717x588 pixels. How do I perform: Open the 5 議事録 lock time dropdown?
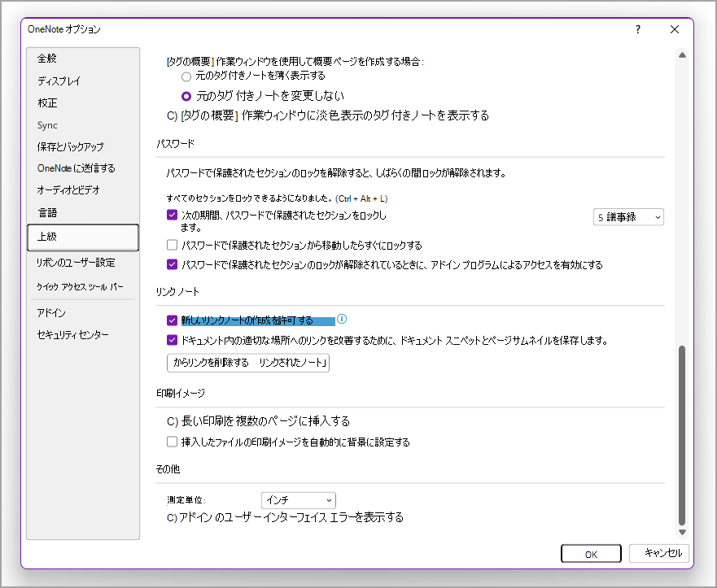pyautogui.click(x=628, y=217)
